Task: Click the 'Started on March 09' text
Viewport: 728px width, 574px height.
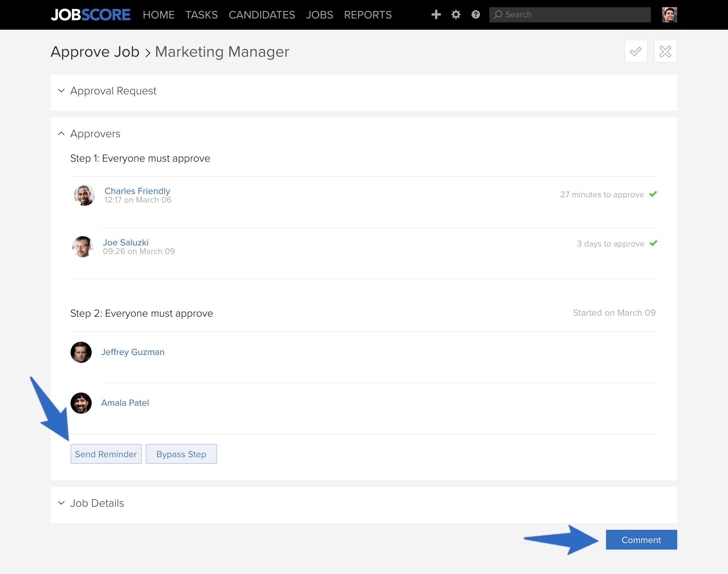Action: [614, 313]
